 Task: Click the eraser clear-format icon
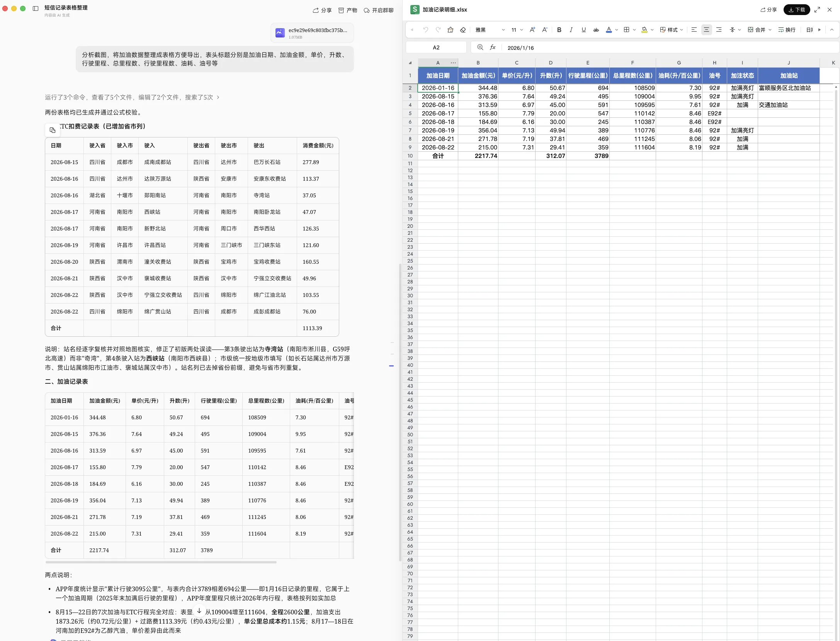point(463,30)
